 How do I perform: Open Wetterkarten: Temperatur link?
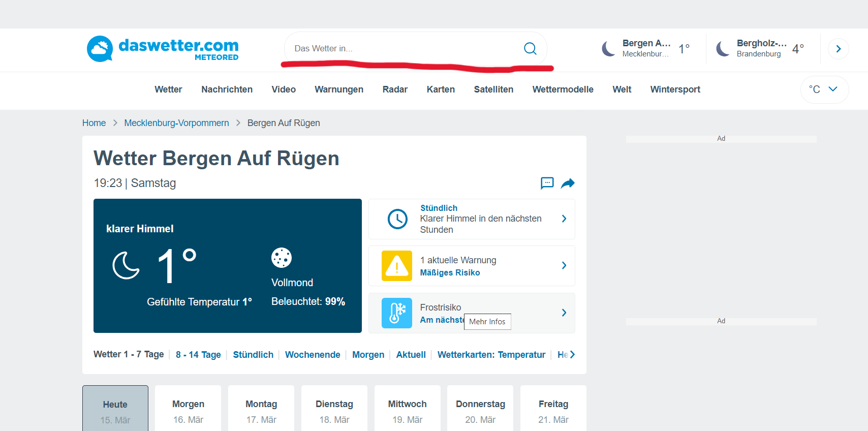(x=491, y=355)
